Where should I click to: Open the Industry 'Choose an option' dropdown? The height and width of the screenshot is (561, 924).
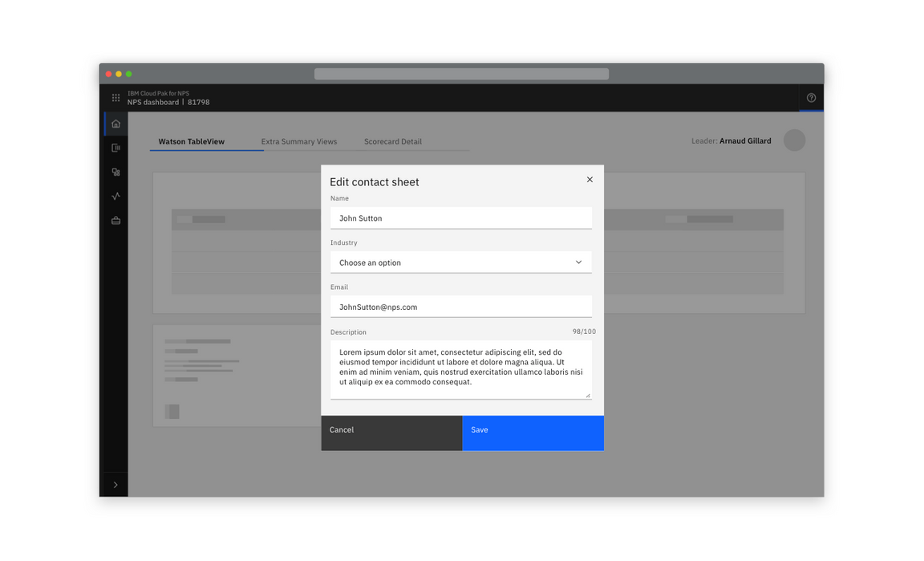coord(449,262)
